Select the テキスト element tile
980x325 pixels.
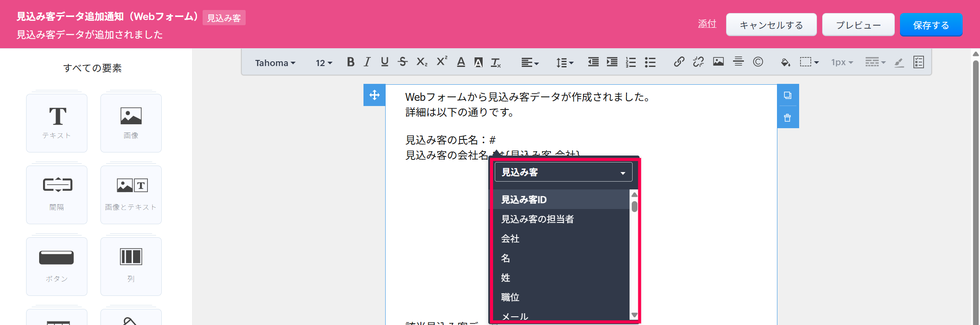(57, 123)
